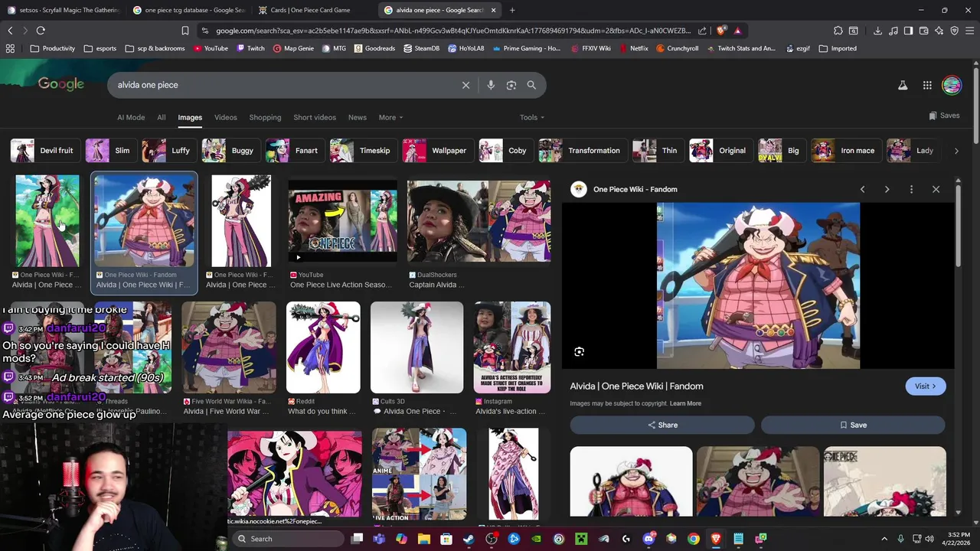
Task: Click in the Google search input field
Action: pyautogui.click(x=283, y=85)
